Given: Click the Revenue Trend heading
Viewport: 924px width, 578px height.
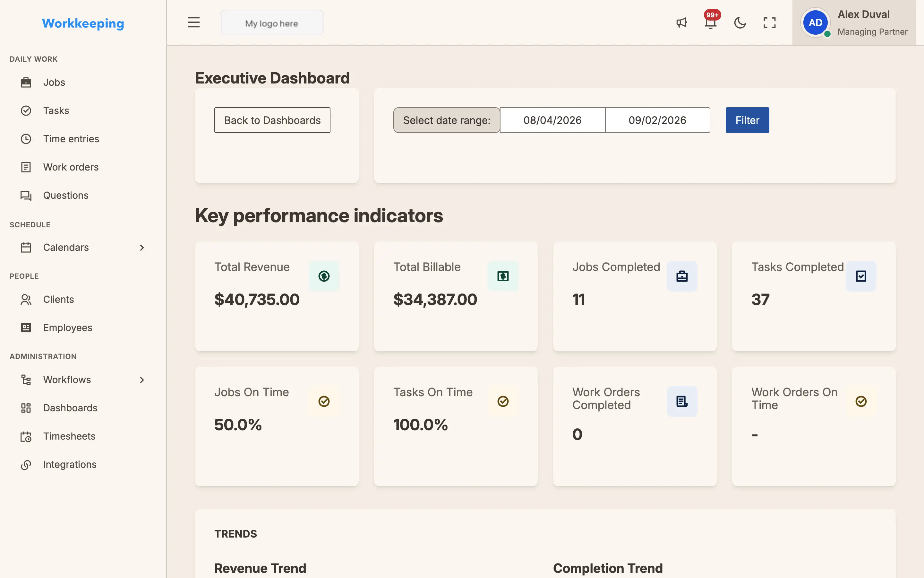Looking at the screenshot, I should 260,568.
